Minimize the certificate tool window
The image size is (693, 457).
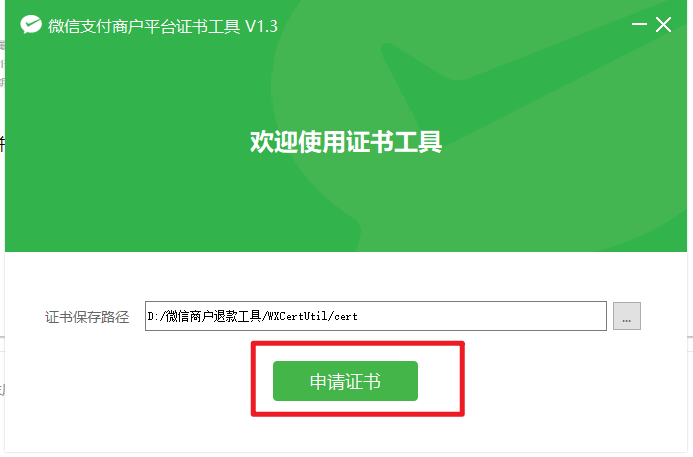pos(639,24)
